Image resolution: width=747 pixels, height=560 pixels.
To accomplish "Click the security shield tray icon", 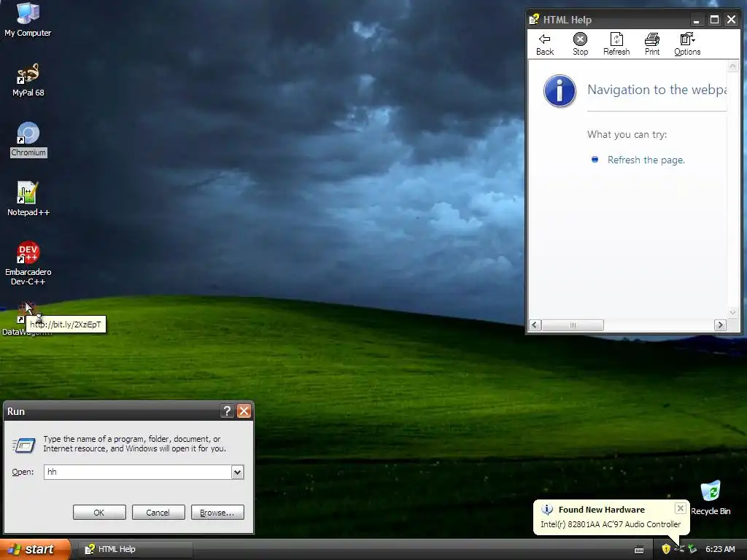I will click(666, 549).
